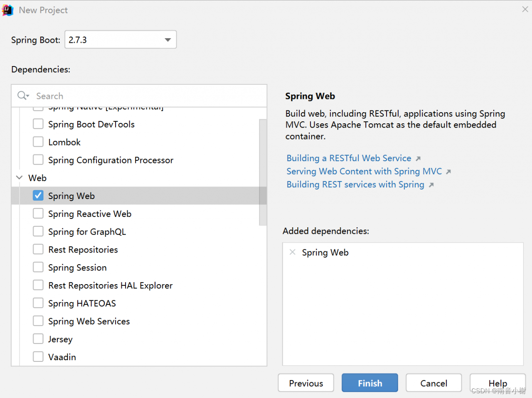Click arrow icon beside Serving Web Content link
Viewport: 532px width, 398px height.
point(448,172)
